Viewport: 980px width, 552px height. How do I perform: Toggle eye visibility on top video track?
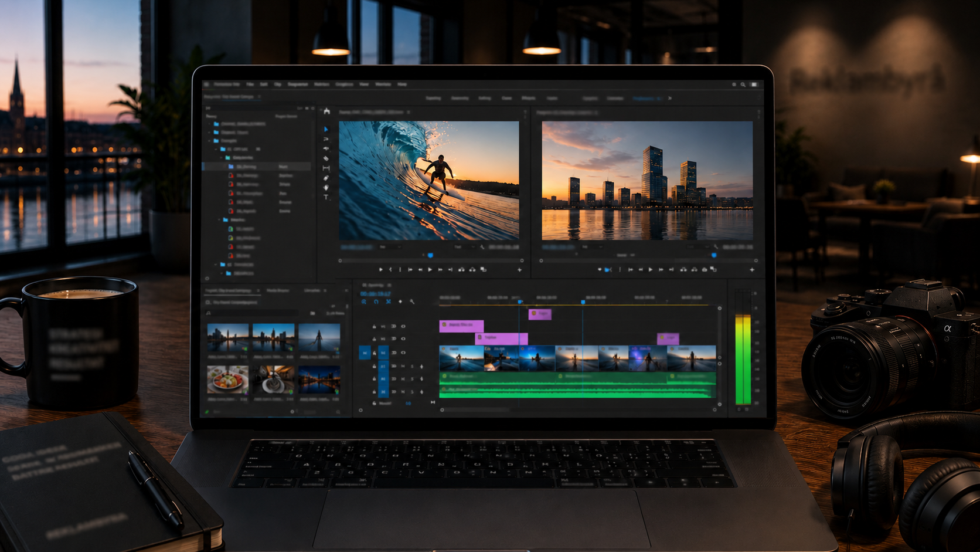point(403,326)
